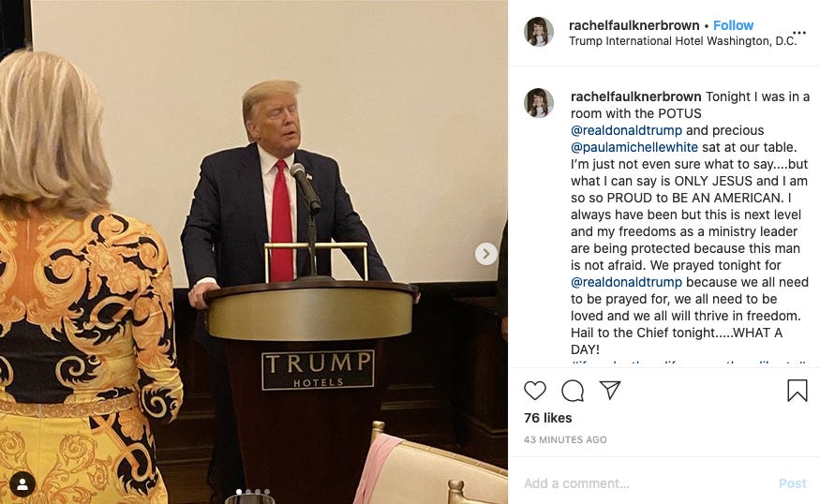Open comments with the speech bubble icon

(x=573, y=391)
